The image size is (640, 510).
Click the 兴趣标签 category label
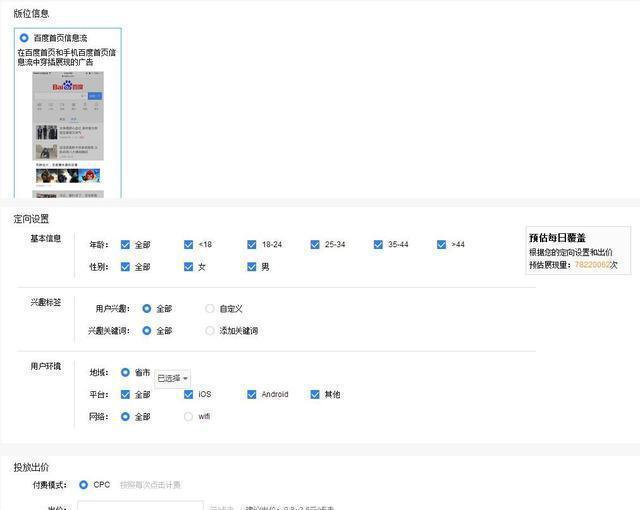pos(46,302)
